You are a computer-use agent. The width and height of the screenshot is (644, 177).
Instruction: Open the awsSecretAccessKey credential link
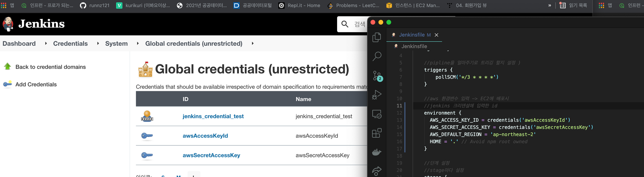tap(211, 155)
